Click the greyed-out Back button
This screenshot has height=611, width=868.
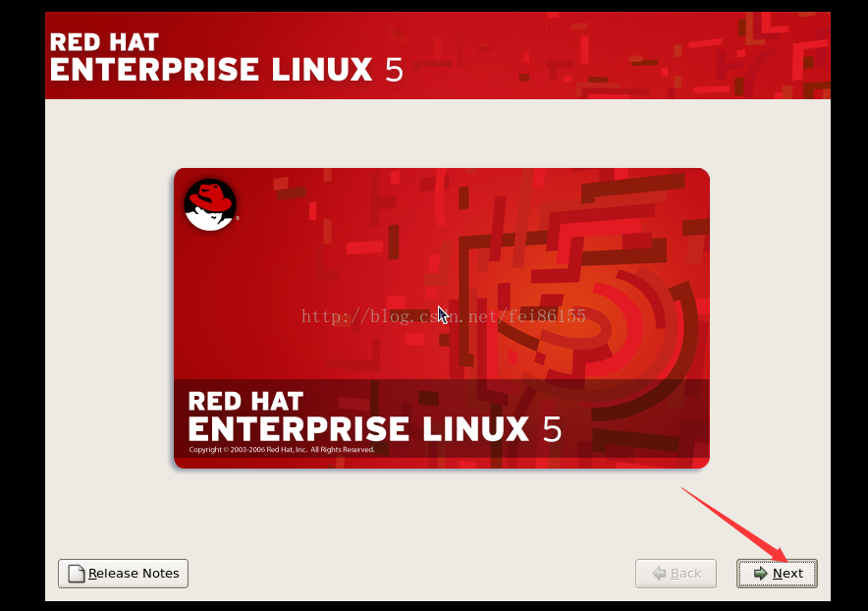[x=676, y=574]
